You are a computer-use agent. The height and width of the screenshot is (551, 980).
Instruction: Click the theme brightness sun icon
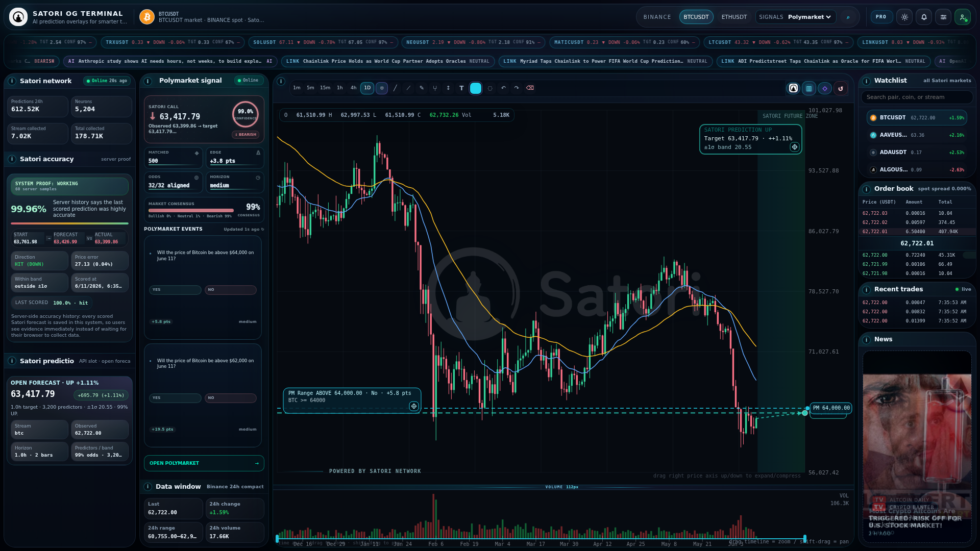[x=904, y=17]
